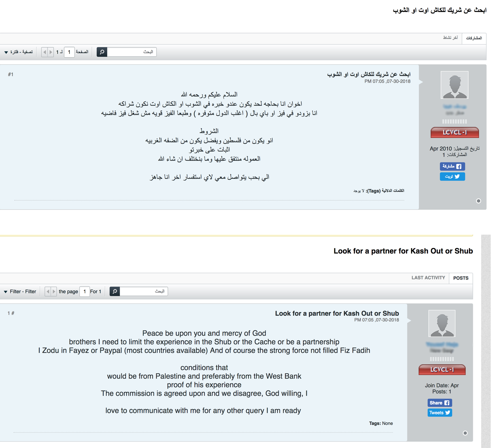This screenshot has width=491, height=448.
Task: Click the English Facebook 'Share' button
Action: click(x=440, y=403)
